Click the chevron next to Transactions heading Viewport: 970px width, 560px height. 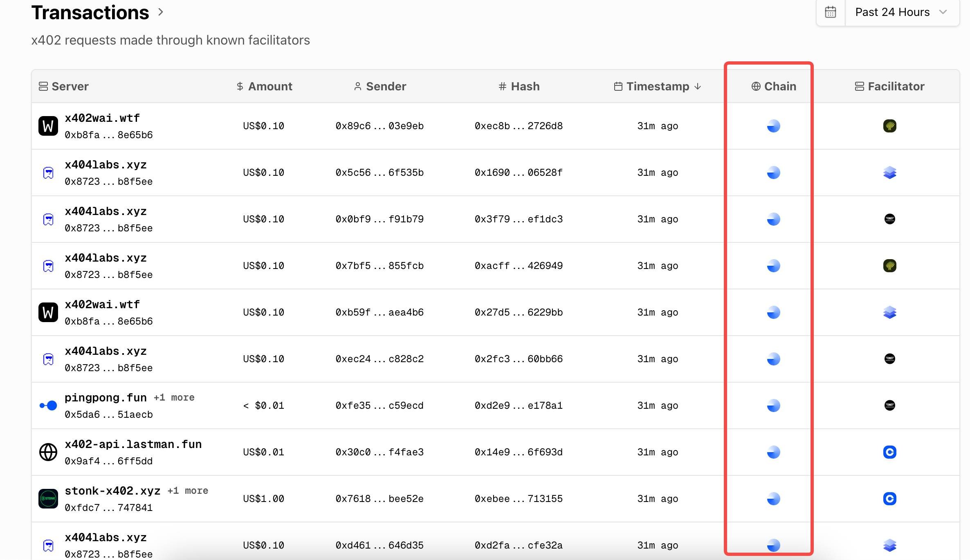click(161, 12)
